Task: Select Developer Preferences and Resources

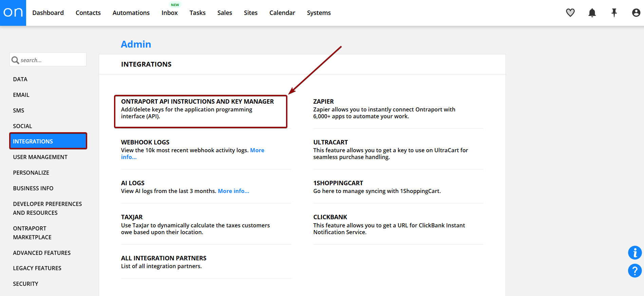Action: [x=47, y=208]
